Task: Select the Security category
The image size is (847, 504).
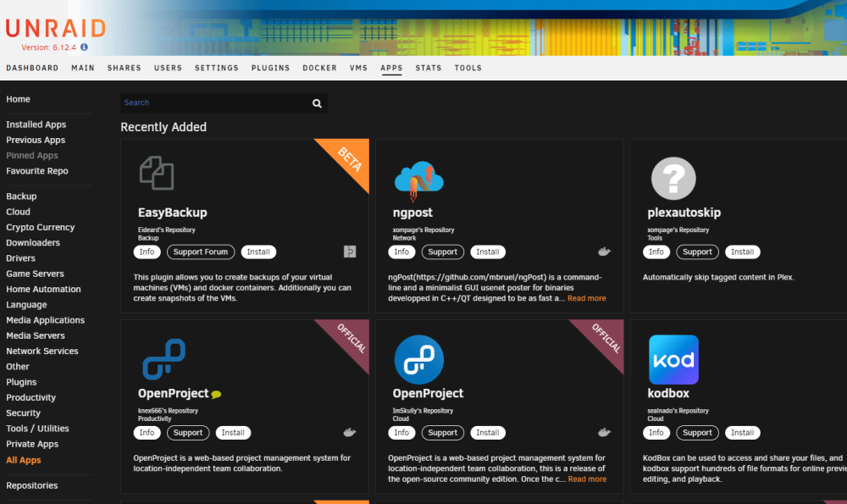Action: coord(23,413)
